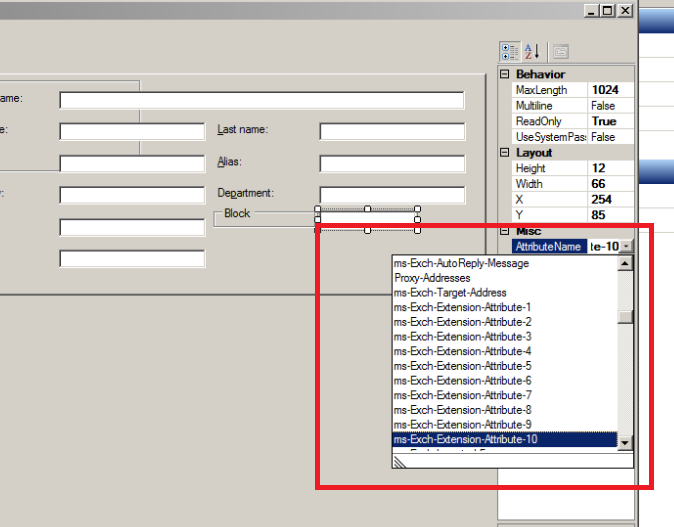This screenshot has height=527, width=674.
Task: Click the list scrollbar down arrow
Action: (625, 442)
